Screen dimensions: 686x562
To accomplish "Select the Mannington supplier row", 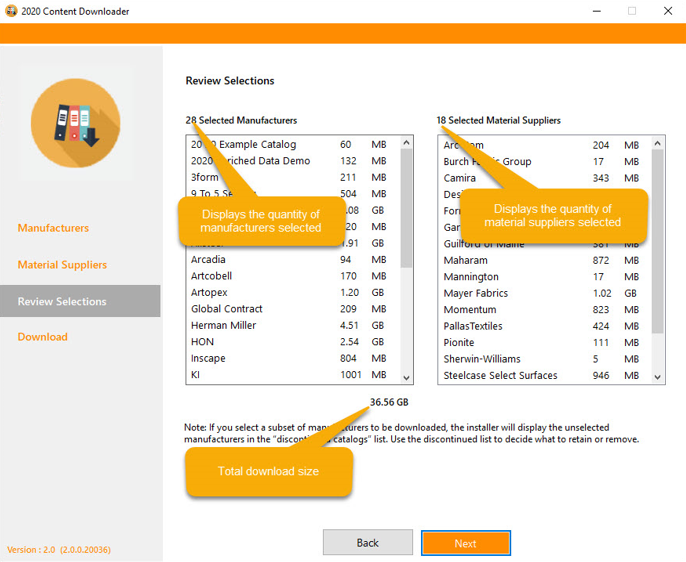I will click(545, 277).
